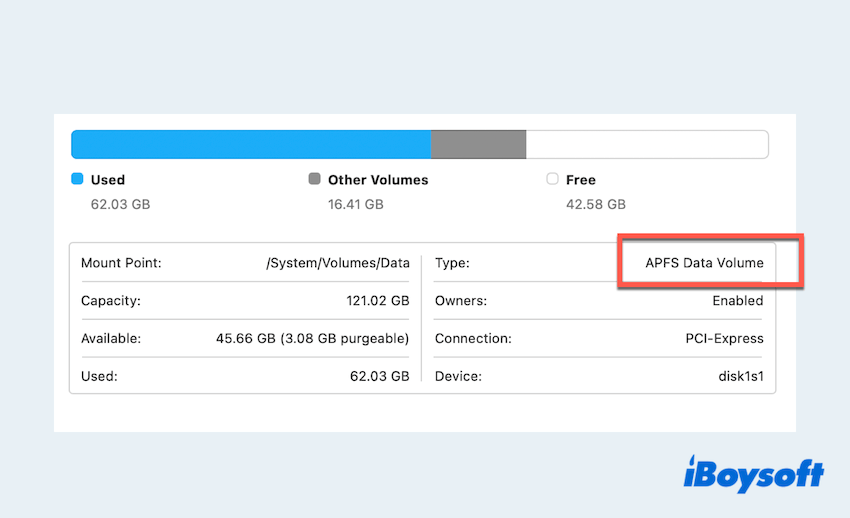
Task: Click the blue Used color swatch
Action: click(77, 180)
